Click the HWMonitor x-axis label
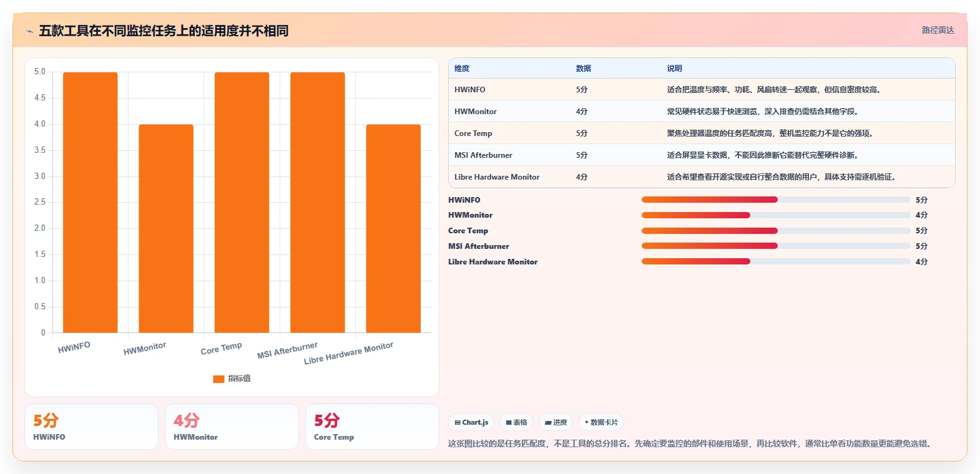 pos(145,349)
